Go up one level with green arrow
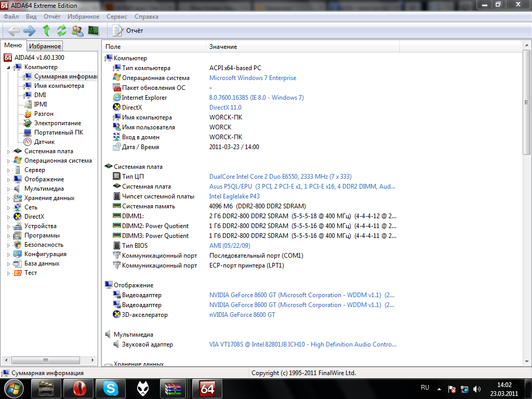 [46, 31]
